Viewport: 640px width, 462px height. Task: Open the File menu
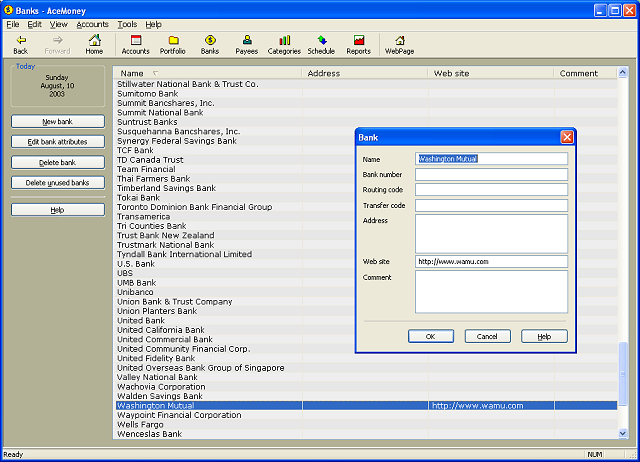13,24
